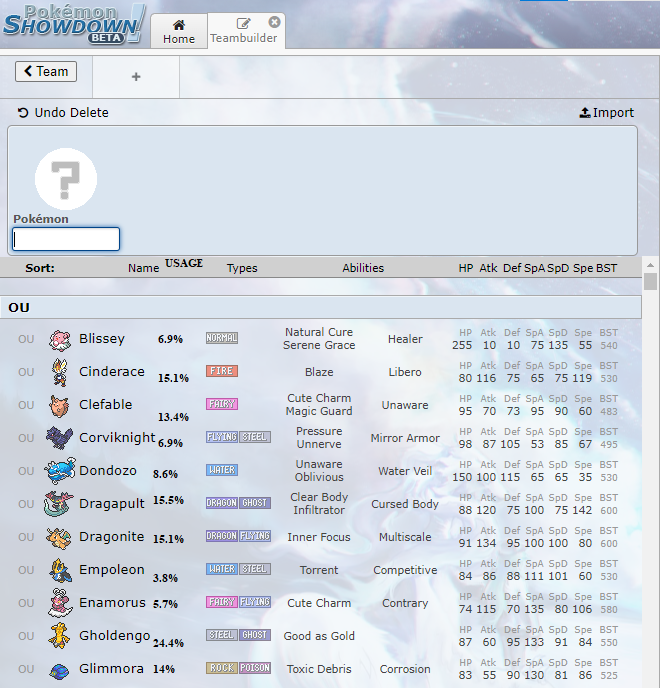
Task: Select the Cinderace sprite icon
Action: point(60,373)
